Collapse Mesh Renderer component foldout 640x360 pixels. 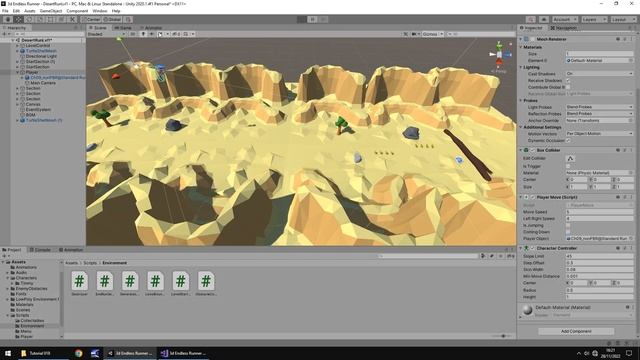point(521,39)
